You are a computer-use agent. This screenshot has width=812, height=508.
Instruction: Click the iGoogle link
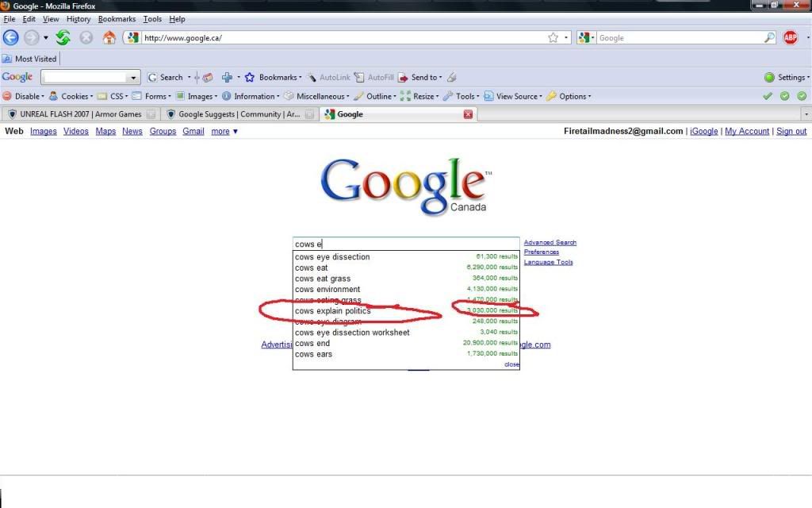[704, 131]
